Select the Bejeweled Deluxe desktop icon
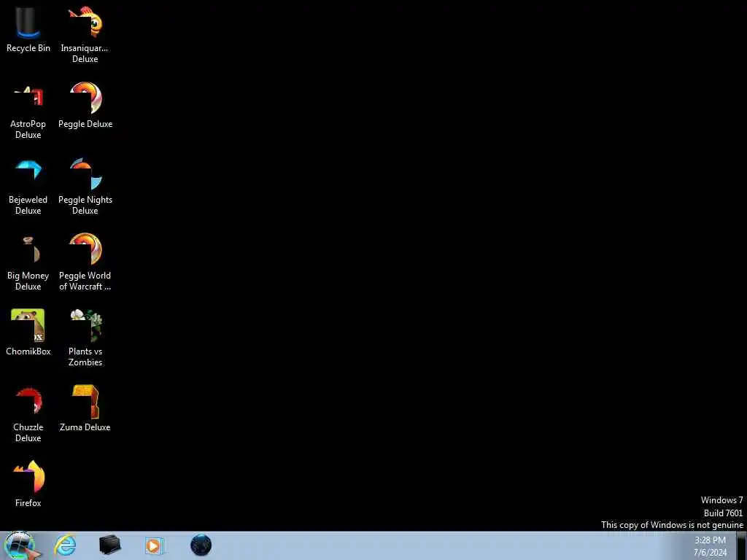 coord(28,170)
